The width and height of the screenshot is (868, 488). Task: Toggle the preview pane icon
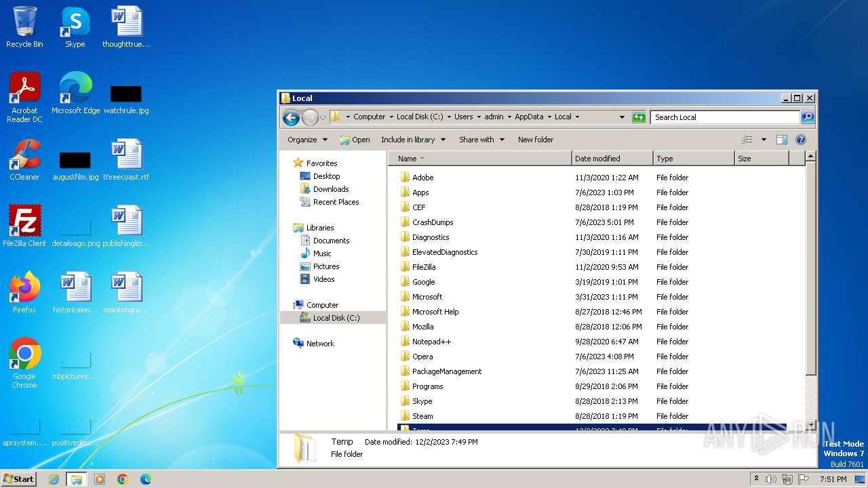[781, 140]
